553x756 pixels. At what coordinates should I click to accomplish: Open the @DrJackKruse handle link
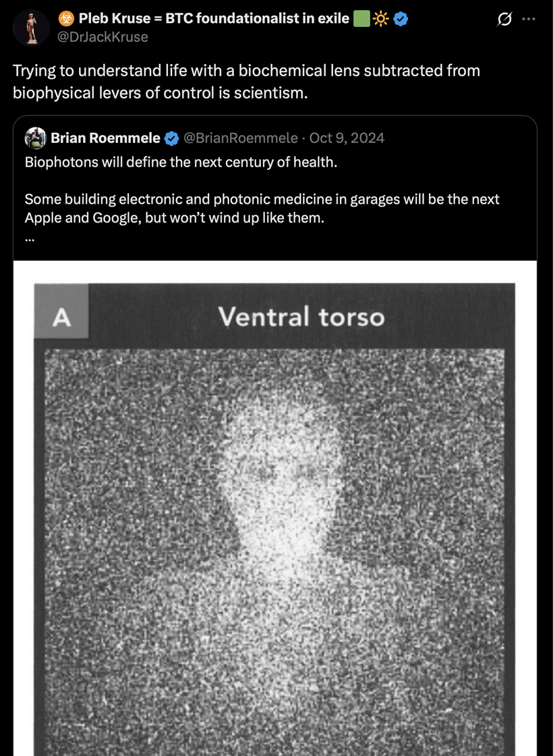click(x=103, y=36)
